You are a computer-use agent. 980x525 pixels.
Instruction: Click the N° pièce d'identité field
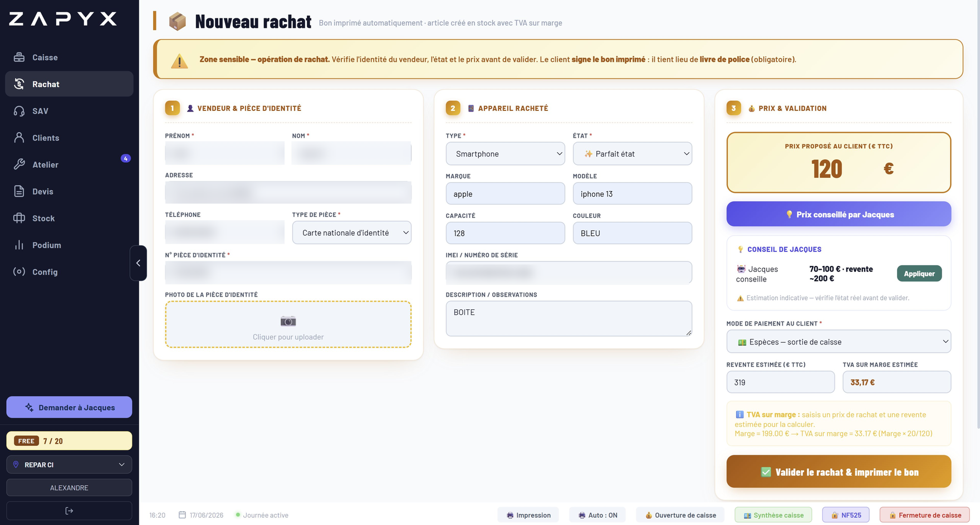point(288,273)
